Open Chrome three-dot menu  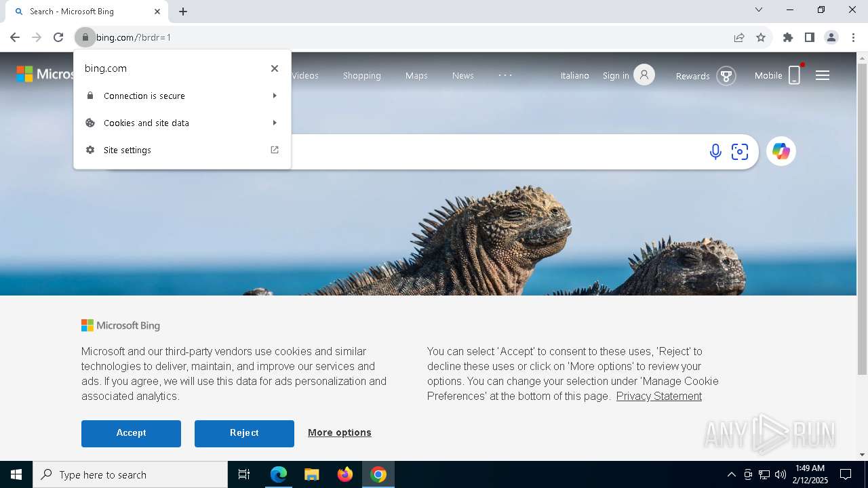coord(853,37)
